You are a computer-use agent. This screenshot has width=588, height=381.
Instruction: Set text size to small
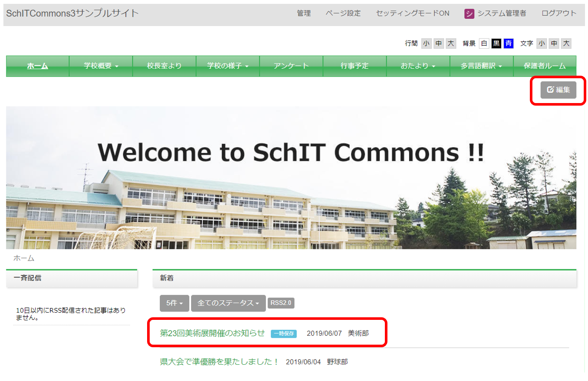tap(542, 43)
